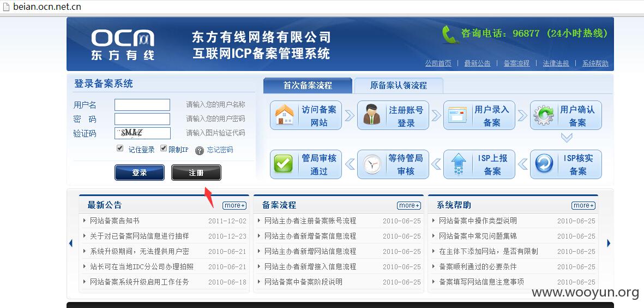644x308 pixels.
Task: Open the 最新公告 navigation link
Action: 477,63
